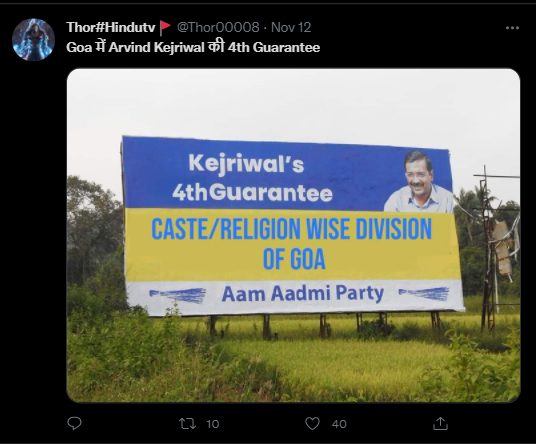Click the Caste/Religion headline on billboard
Viewport: 536px width, 444px height.
(292, 244)
